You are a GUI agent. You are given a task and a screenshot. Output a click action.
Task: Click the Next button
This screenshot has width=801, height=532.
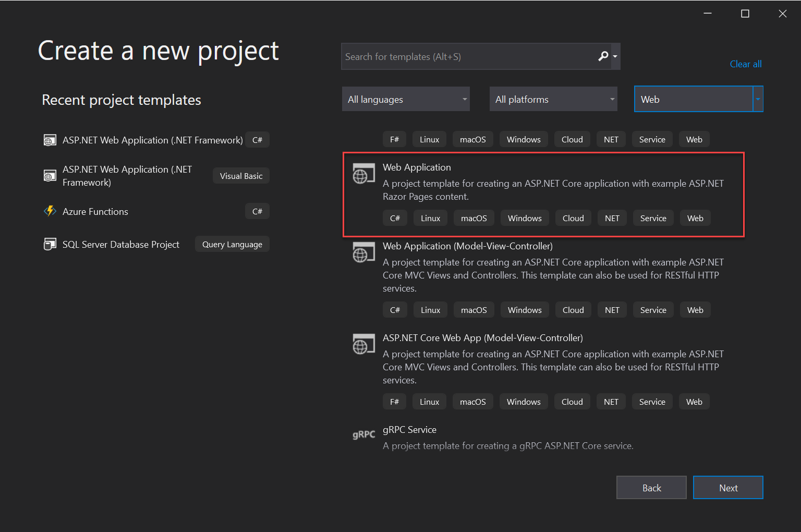click(728, 487)
